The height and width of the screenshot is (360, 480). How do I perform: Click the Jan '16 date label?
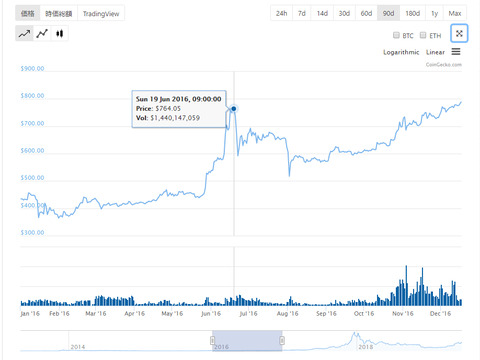30,313
